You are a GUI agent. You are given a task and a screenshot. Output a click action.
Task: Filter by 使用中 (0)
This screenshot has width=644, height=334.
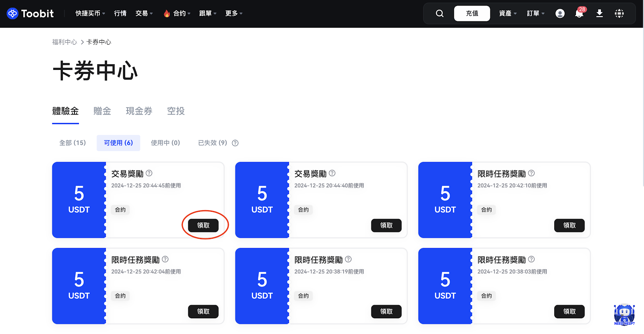tap(165, 143)
